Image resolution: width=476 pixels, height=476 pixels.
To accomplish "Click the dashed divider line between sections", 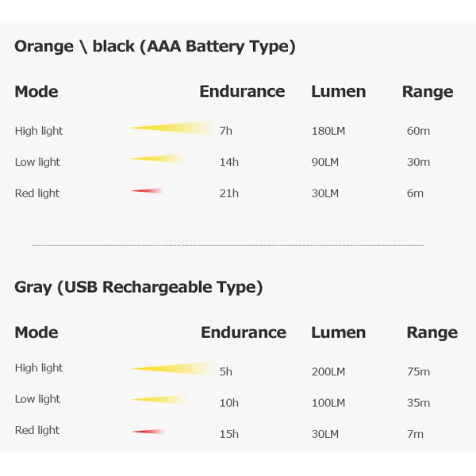I will pyautogui.click(x=228, y=245).
